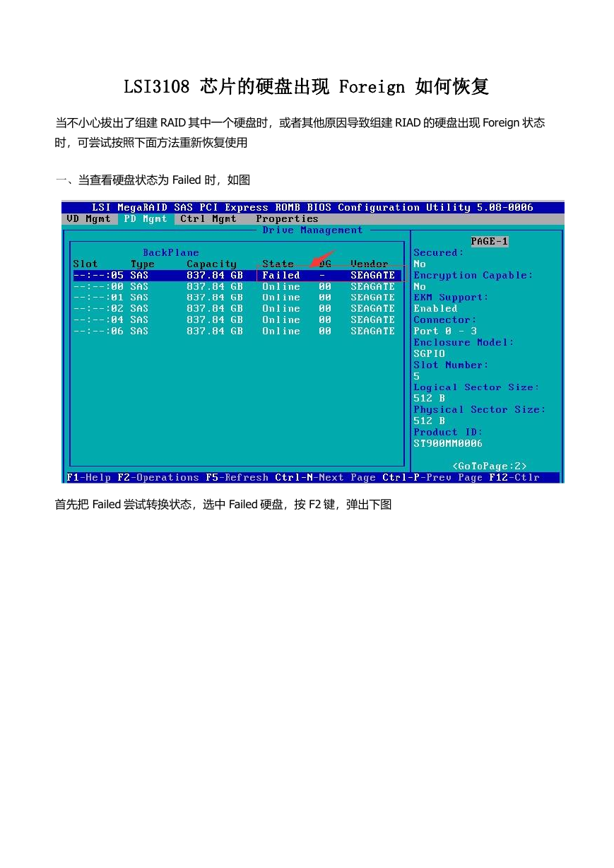Click F12-Ctlr in bottom bar

pos(514,477)
